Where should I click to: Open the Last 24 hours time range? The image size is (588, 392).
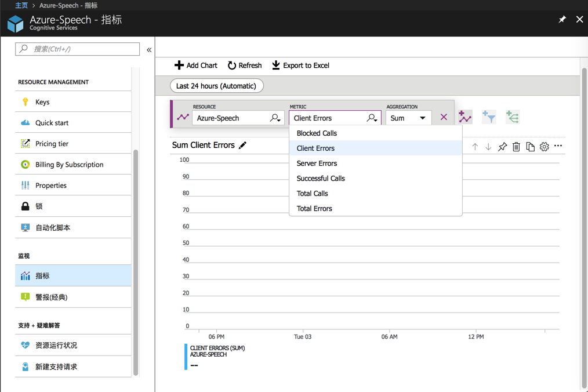tap(216, 86)
